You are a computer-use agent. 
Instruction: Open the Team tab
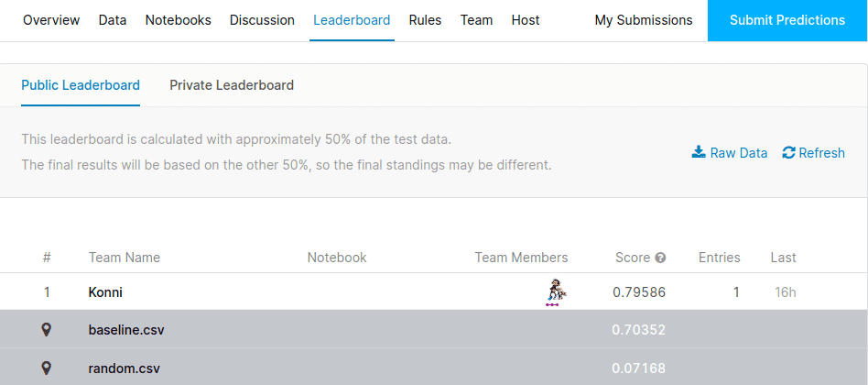click(x=476, y=20)
